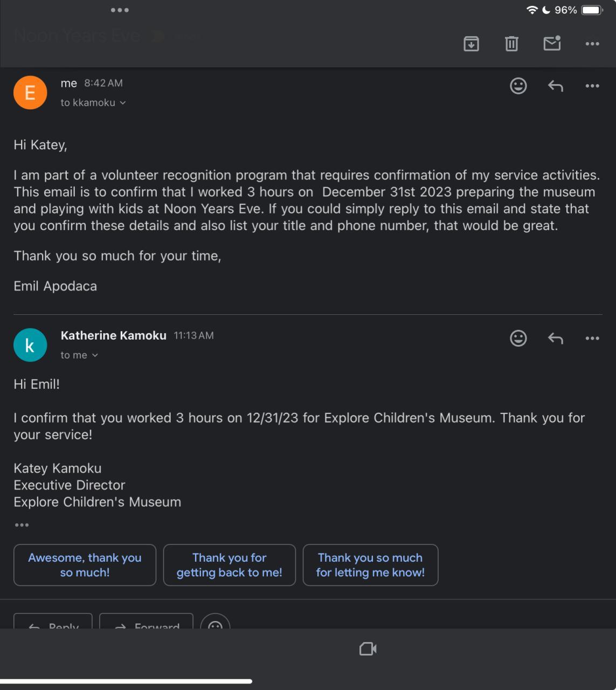
Task: Choose "Awesome, thank you so much!" smart reply
Action: coord(85,565)
